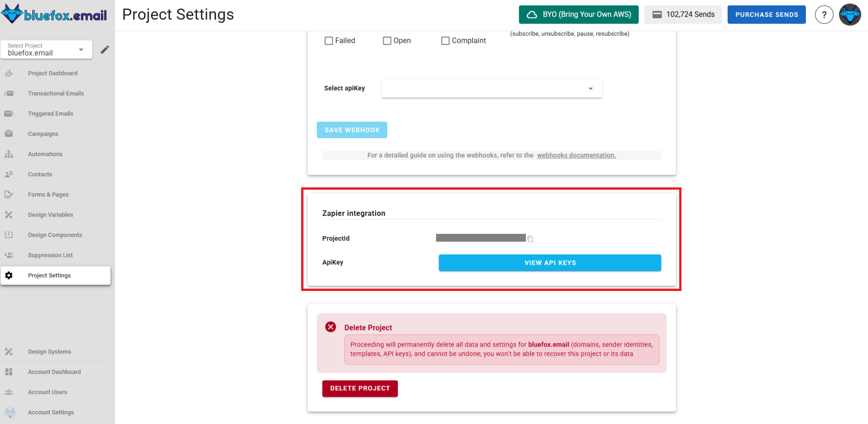Open the help question mark icon
Screen dimensions: 868x424
[x=824, y=14]
